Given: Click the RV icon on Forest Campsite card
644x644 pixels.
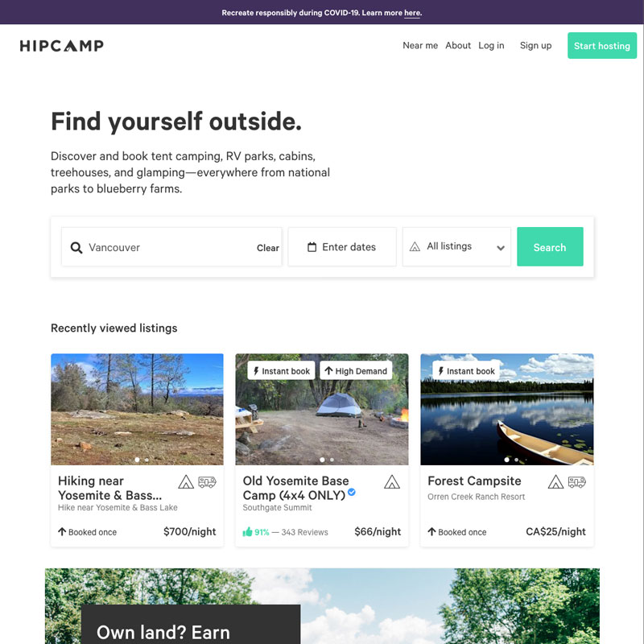Looking at the screenshot, I should point(576,481).
